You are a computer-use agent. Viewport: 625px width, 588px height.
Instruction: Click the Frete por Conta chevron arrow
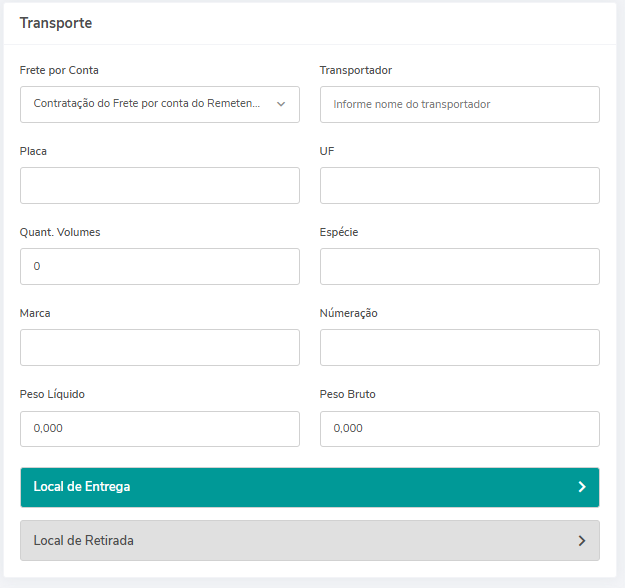[x=281, y=104]
